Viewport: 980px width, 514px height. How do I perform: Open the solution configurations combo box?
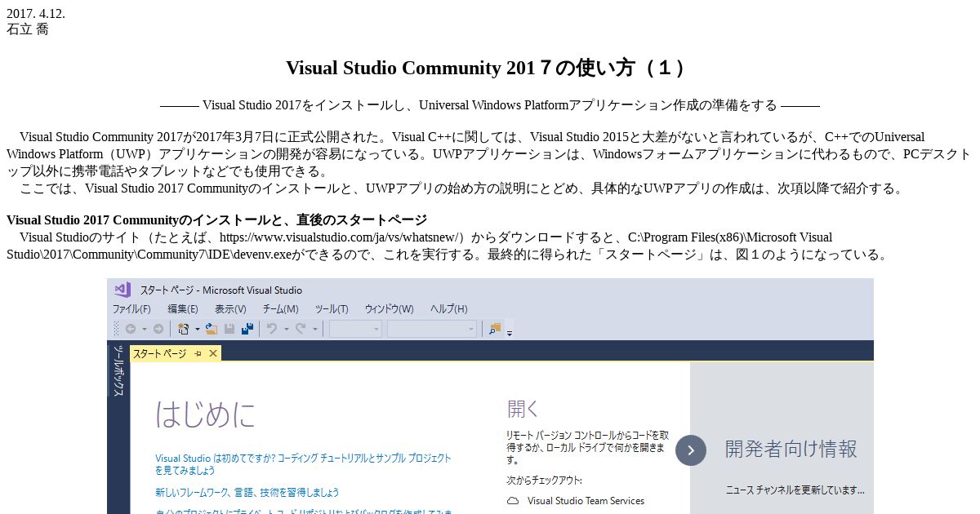click(x=355, y=329)
